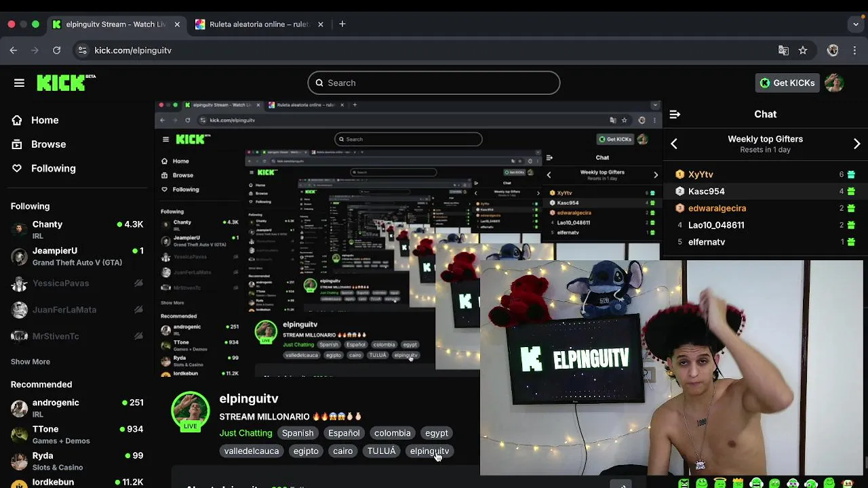868x488 pixels.
Task: Click the egipto tag
Action: point(306,451)
